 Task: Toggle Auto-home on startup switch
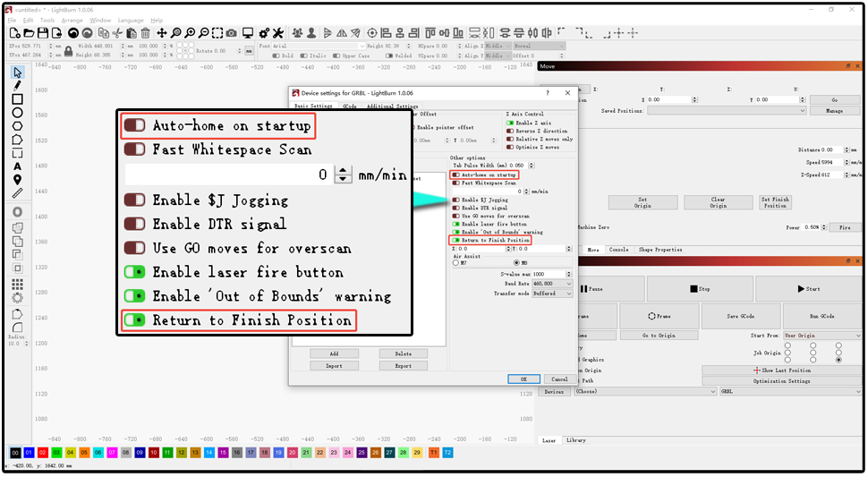point(456,175)
